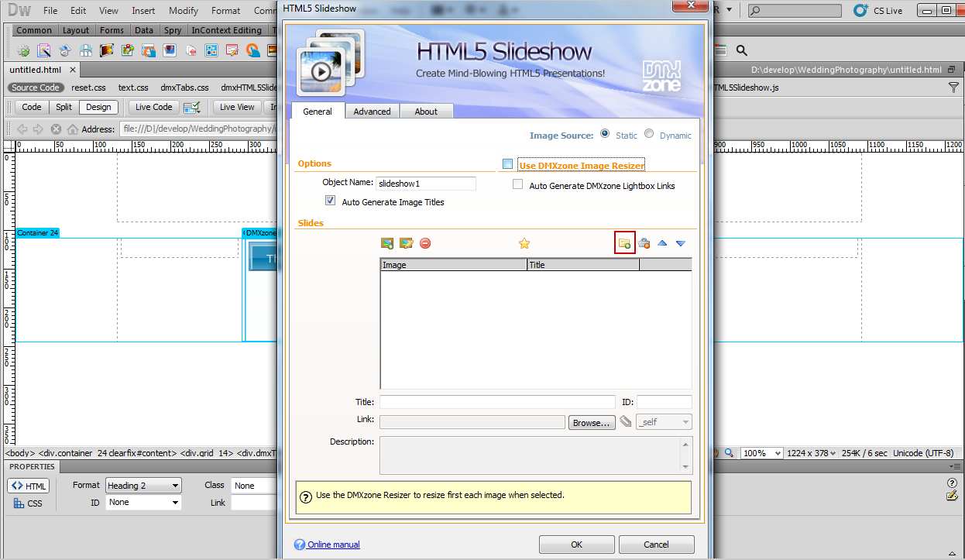Click the Object Name input field
This screenshot has height=560, width=965.
point(426,184)
